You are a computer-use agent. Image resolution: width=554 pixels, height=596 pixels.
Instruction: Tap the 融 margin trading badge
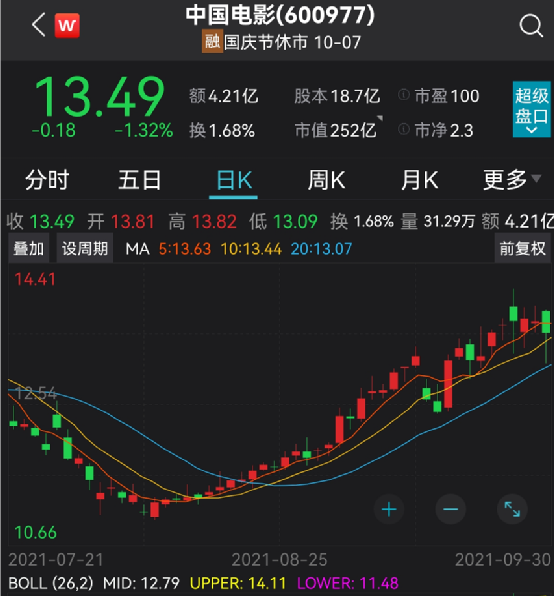(212, 41)
